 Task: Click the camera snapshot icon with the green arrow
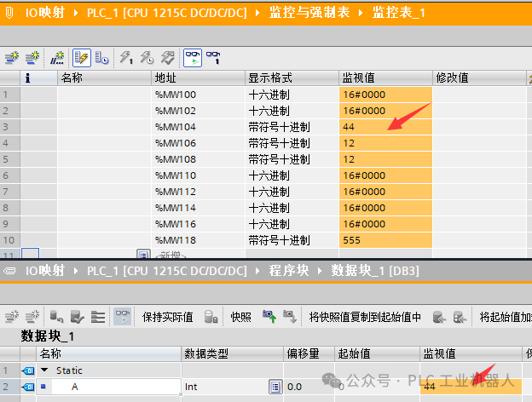tap(269, 317)
